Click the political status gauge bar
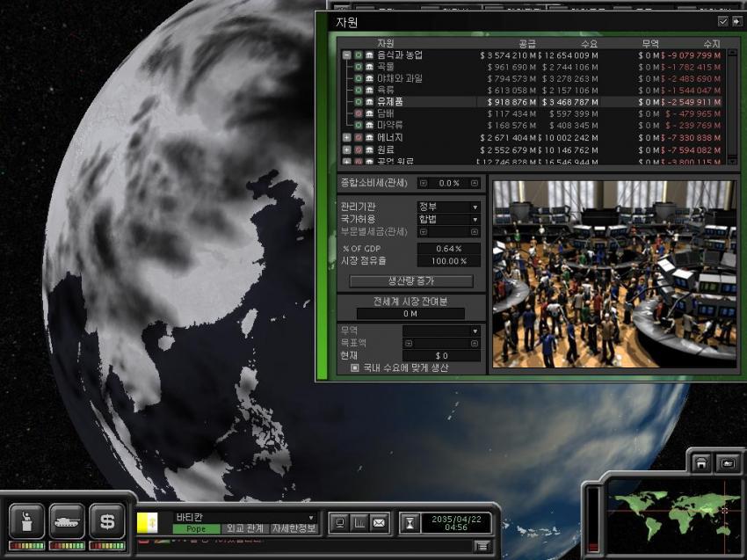This screenshot has width=747, height=560. coord(26,546)
